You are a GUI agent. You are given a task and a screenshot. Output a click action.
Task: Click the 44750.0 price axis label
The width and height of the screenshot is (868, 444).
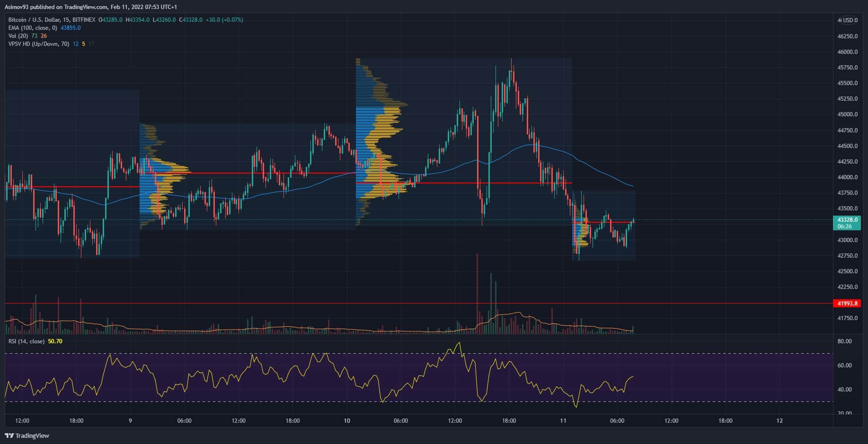coord(847,131)
